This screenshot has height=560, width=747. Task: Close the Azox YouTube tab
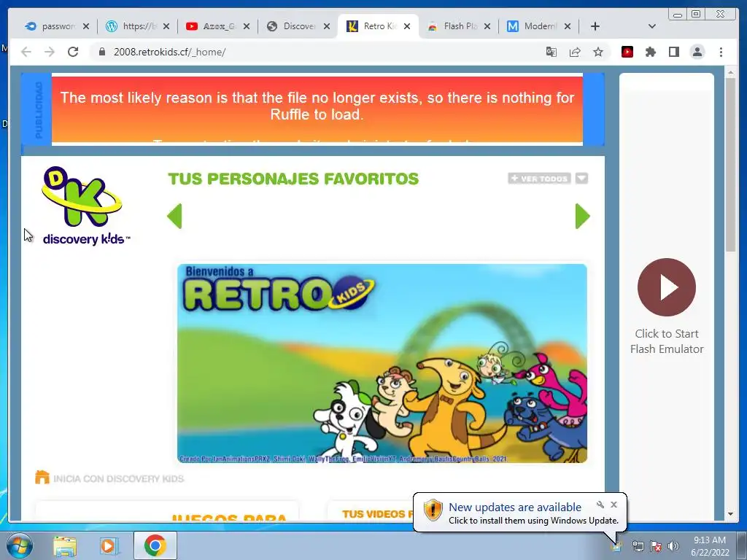tap(247, 26)
